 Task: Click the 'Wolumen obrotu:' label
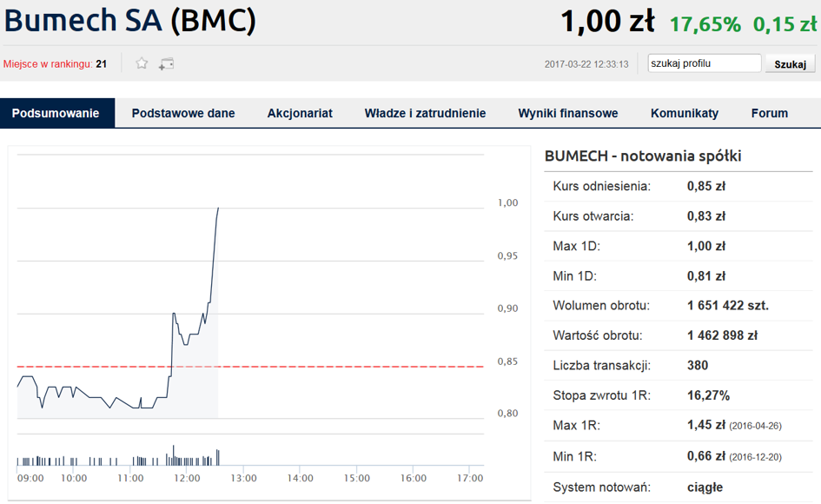(601, 305)
